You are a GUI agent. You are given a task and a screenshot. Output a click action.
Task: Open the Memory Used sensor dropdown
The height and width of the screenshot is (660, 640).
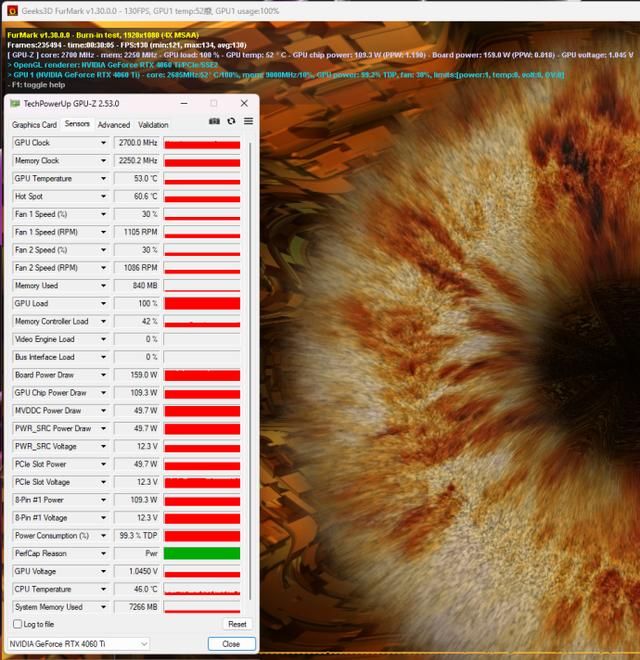103,285
